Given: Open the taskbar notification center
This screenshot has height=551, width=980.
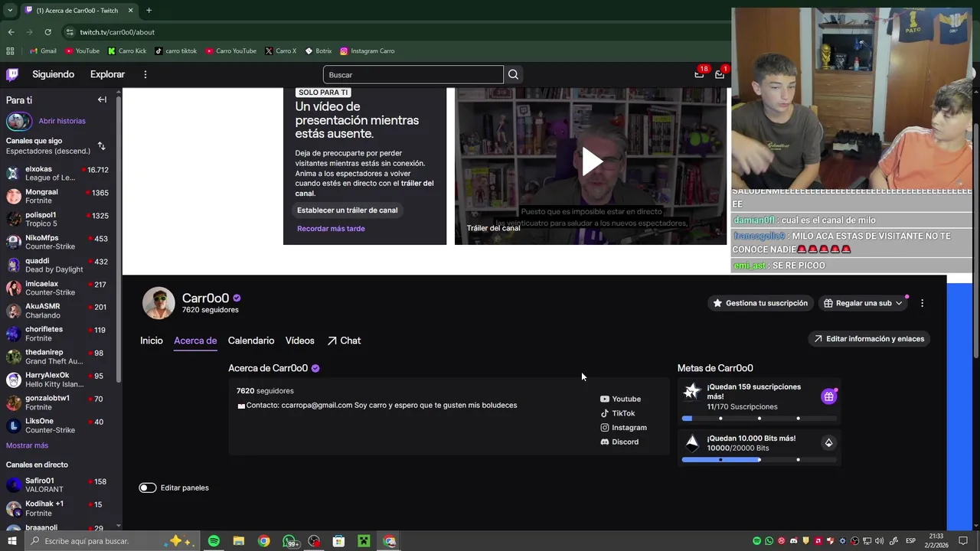Looking at the screenshot, I should (963, 541).
